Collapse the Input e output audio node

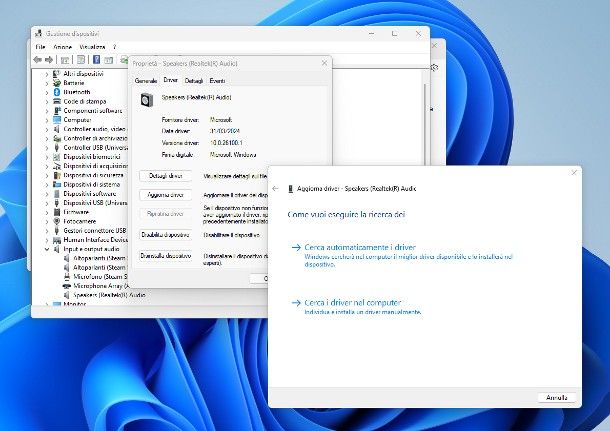coord(46,248)
